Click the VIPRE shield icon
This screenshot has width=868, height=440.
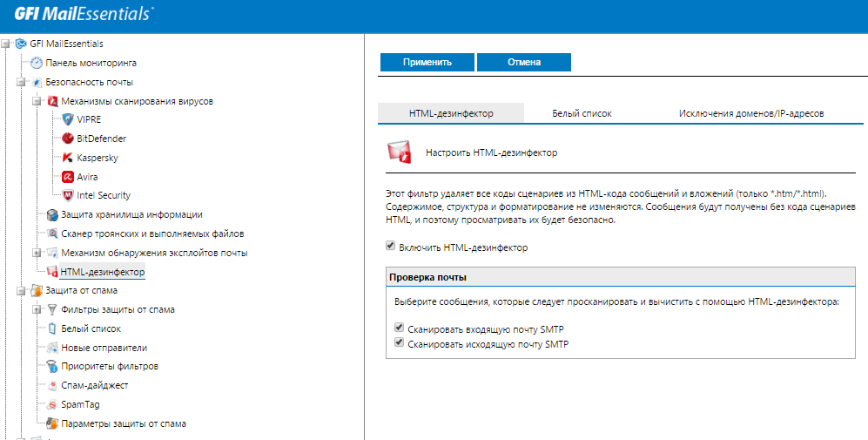(68, 119)
